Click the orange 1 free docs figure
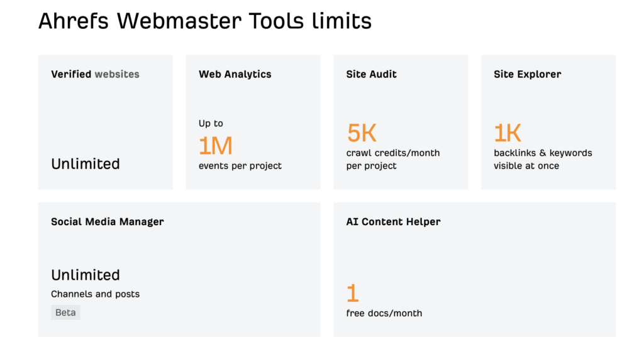The image size is (644, 352). (x=352, y=294)
